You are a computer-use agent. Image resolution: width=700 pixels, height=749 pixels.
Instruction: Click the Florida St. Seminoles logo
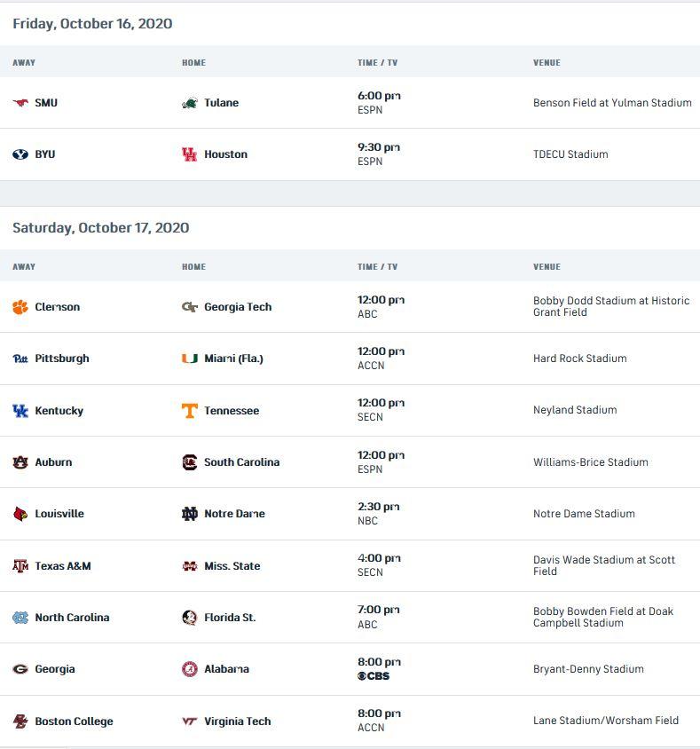189,618
